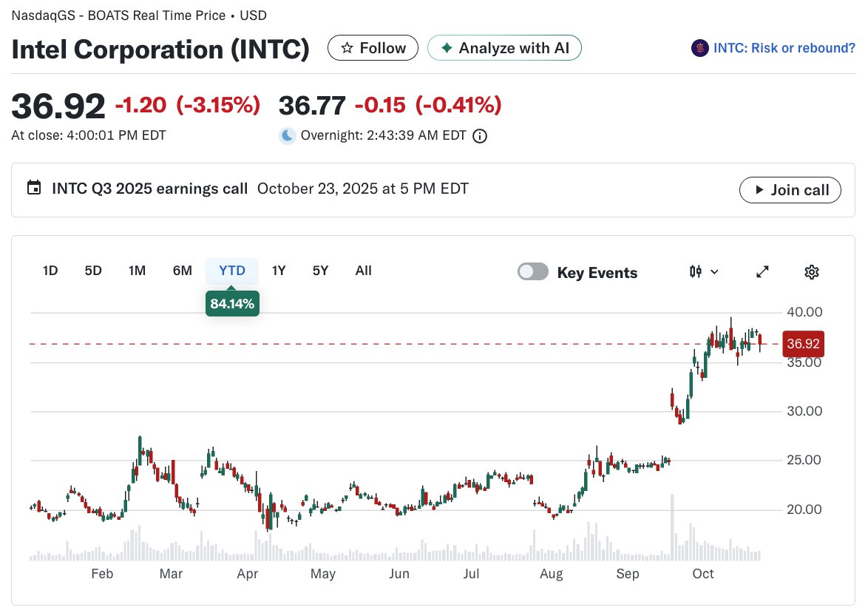The image size is (868, 613).
Task: Select the YTD range tab
Action: click(232, 271)
